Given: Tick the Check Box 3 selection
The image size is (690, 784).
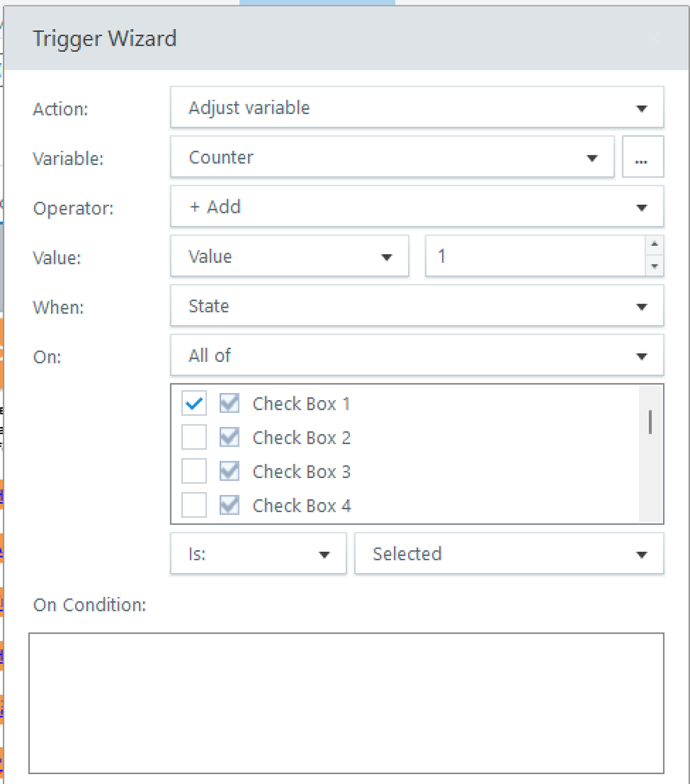Looking at the screenshot, I should tap(194, 472).
